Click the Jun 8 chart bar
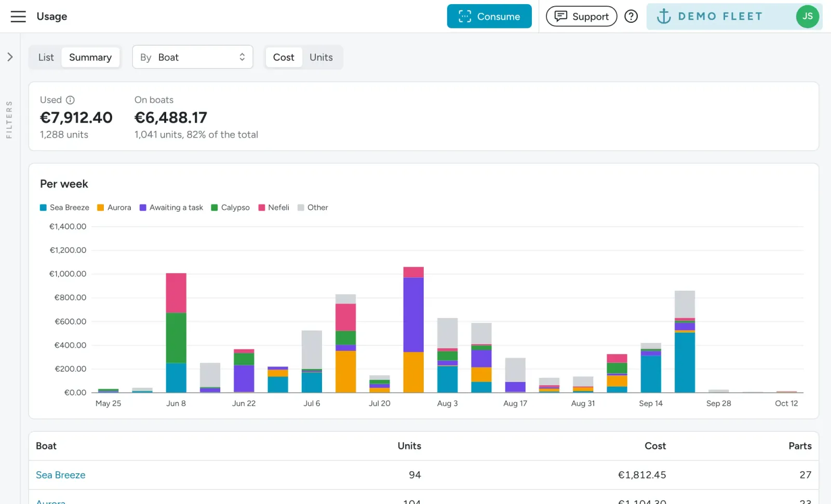This screenshot has height=504, width=831. (176, 333)
